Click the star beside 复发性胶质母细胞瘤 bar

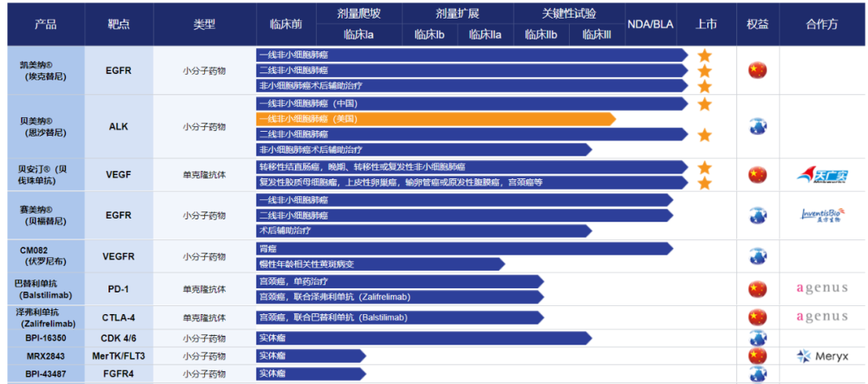[704, 182]
